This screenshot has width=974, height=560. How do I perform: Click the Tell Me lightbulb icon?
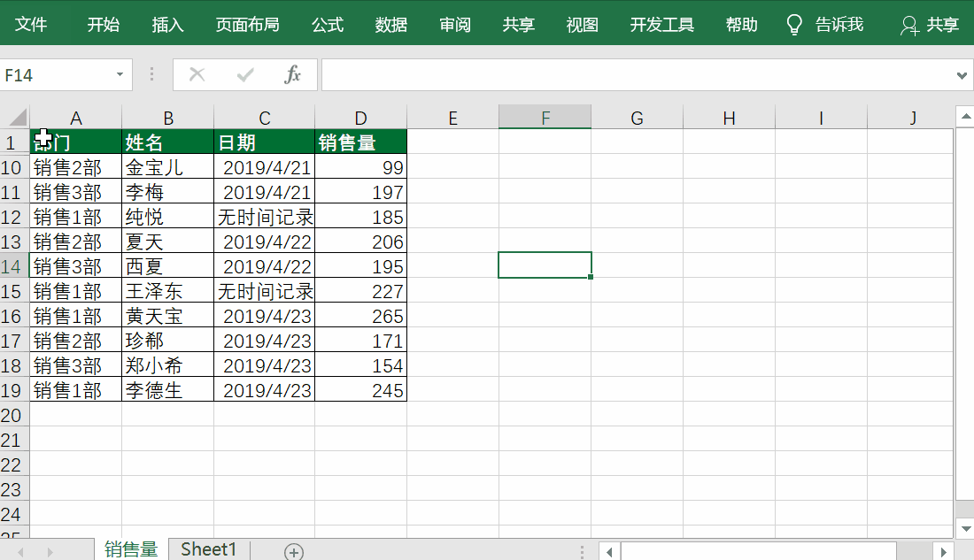coord(795,24)
